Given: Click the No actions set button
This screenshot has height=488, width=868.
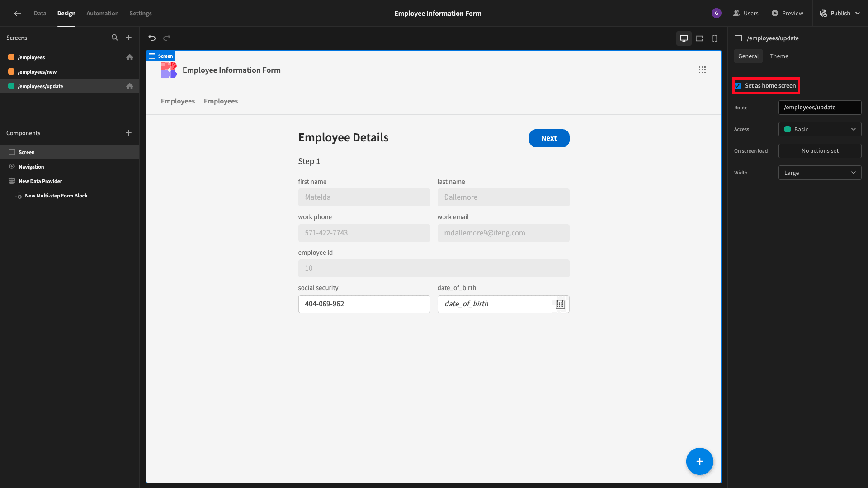Looking at the screenshot, I should coord(820,151).
